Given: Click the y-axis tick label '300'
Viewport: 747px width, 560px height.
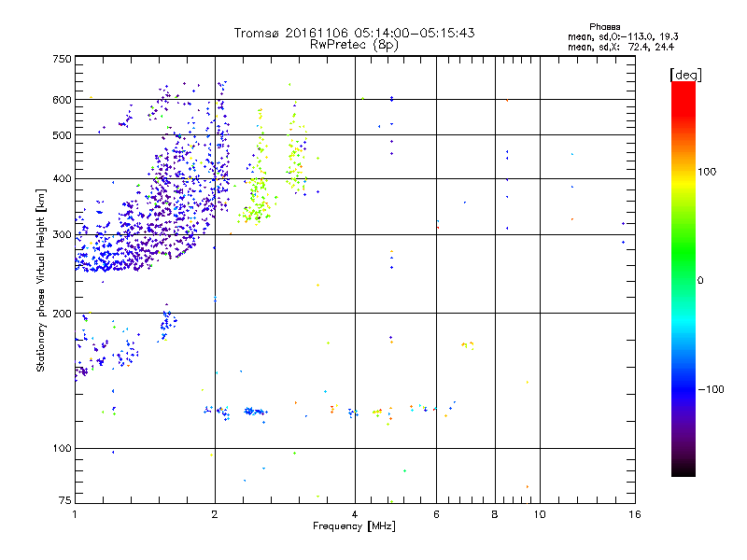Looking at the screenshot, I should (62, 235).
